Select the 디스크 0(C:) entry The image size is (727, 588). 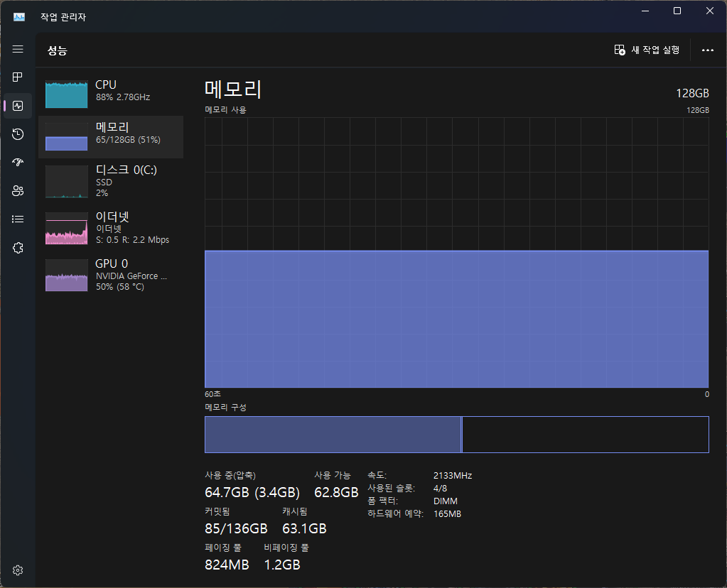112,182
